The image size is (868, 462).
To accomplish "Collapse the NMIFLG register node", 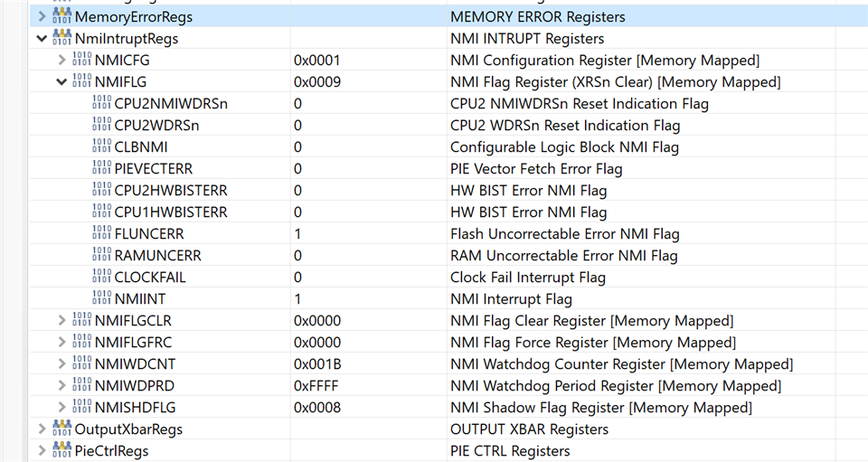I will [x=61, y=82].
